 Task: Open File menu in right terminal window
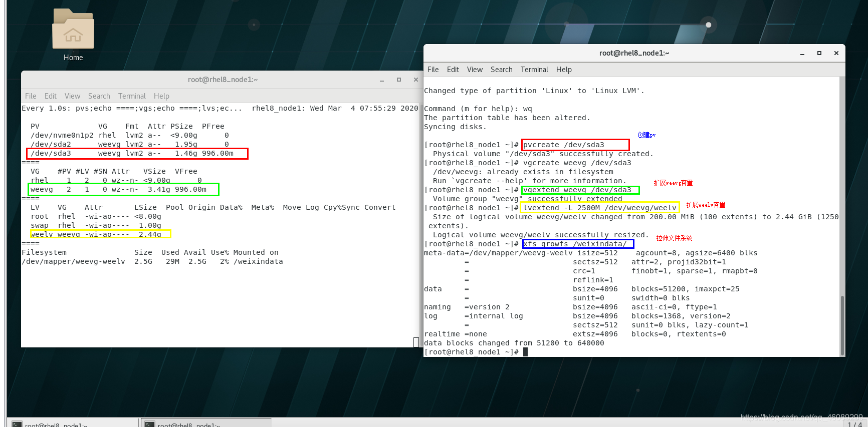[433, 70]
